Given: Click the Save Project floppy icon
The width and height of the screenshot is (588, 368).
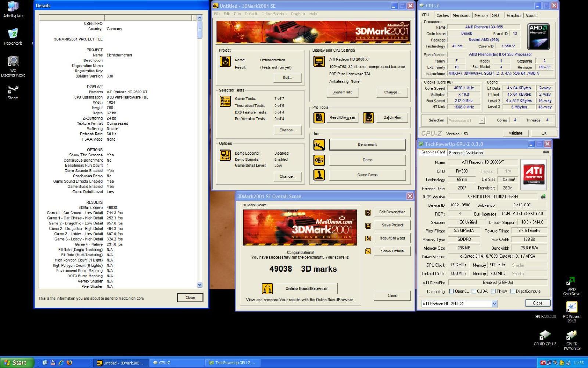Looking at the screenshot, I should [x=368, y=226].
